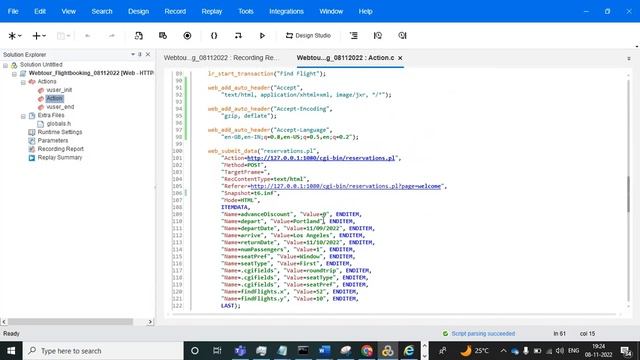Viewport: 640px width, 360px height.
Task: Click the indent lines toolbar icon
Action: pos(354,36)
